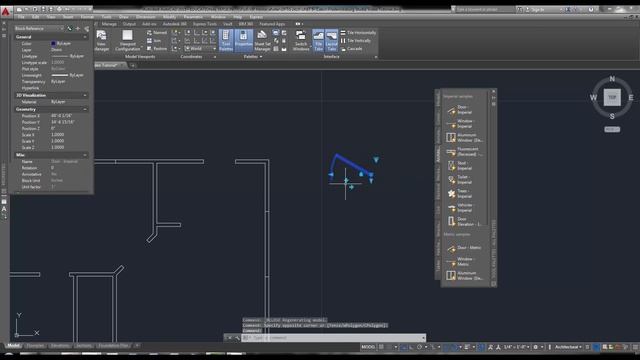This screenshot has width=640, height=360.
Task: Open the Output ribbon tab
Action: (129, 24)
